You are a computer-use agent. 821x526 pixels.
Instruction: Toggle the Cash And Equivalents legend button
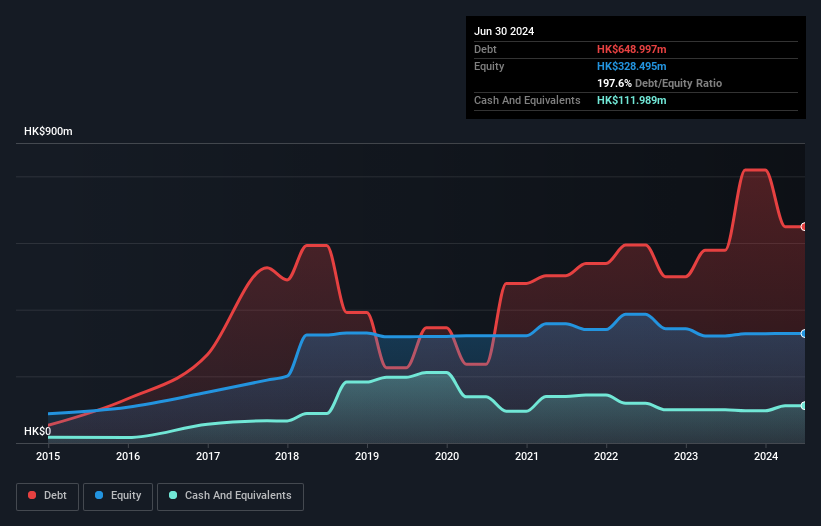[x=230, y=496]
